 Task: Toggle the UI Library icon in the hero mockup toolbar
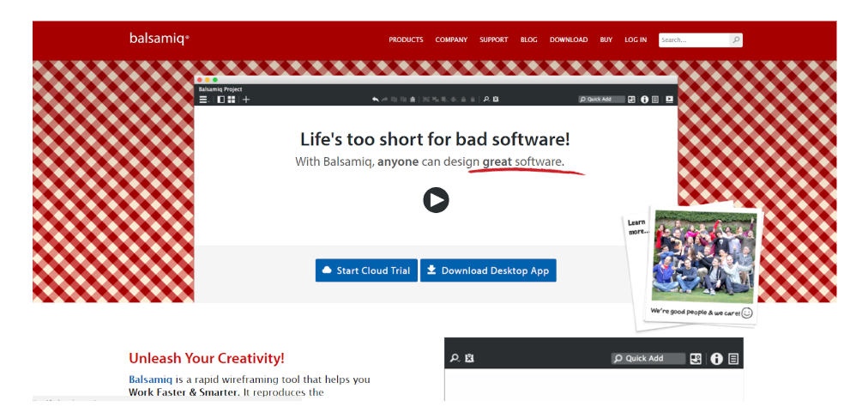pos(631,100)
